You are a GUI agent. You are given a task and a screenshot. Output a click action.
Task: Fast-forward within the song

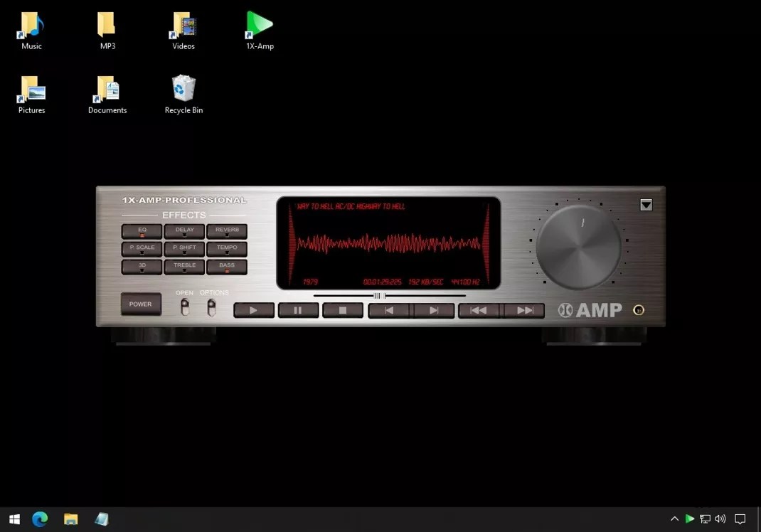525,309
